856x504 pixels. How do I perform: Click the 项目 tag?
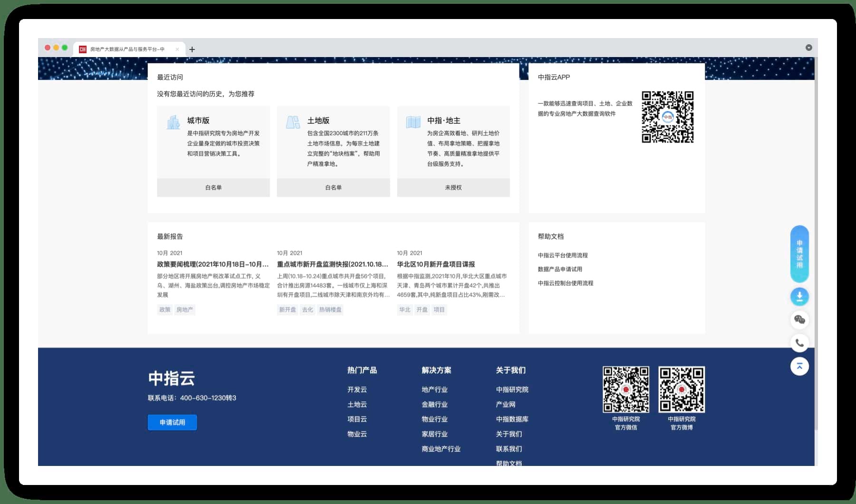click(x=439, y=310)
